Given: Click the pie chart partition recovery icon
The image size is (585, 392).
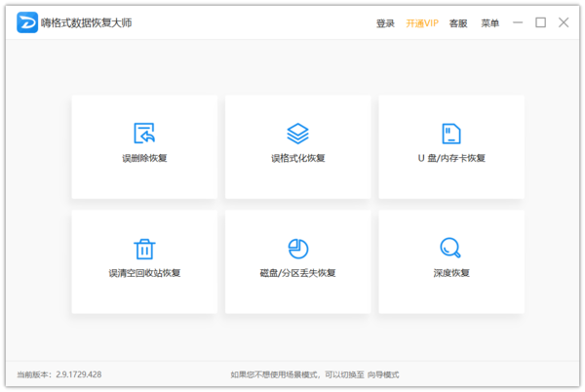Looking at the screenshot, I should click(x=297, y=248).
